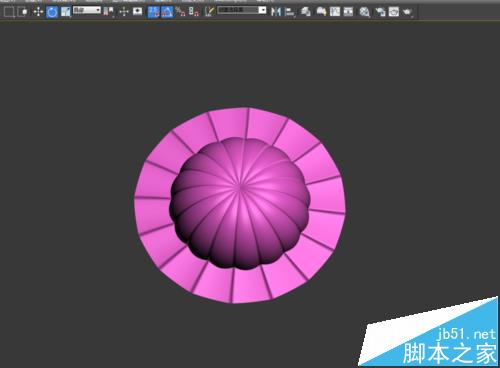Select the pink ribbed dome object in viewport

(240, 203)
